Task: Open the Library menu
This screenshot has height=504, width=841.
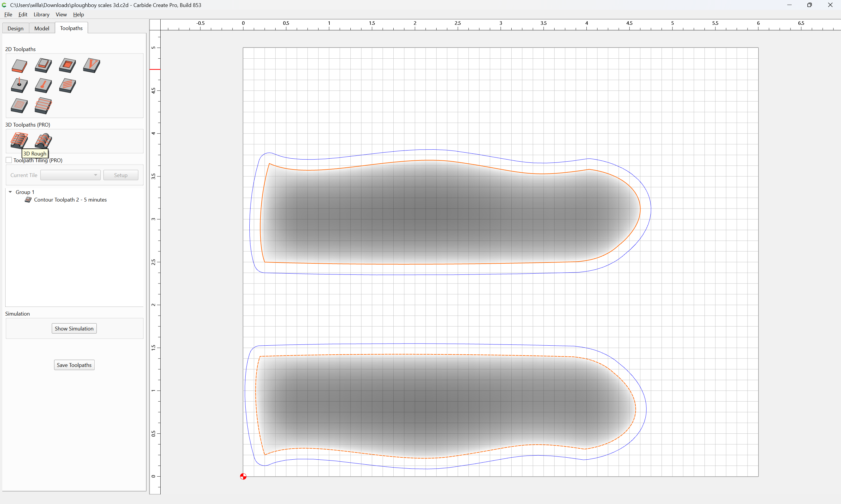Action: 41,14
